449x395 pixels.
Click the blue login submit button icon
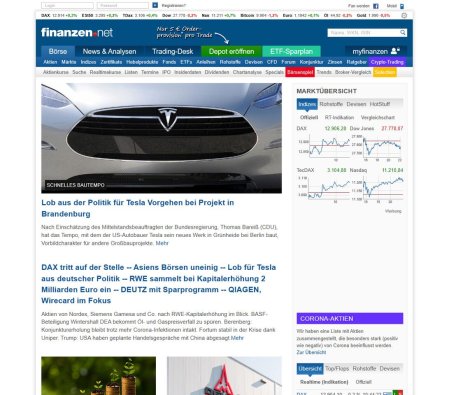pos(155,5)
